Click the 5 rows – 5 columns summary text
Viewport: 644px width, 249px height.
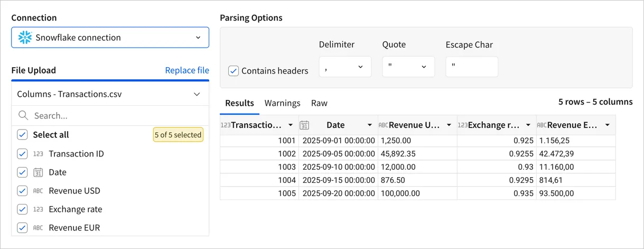[x=595, y=102]
